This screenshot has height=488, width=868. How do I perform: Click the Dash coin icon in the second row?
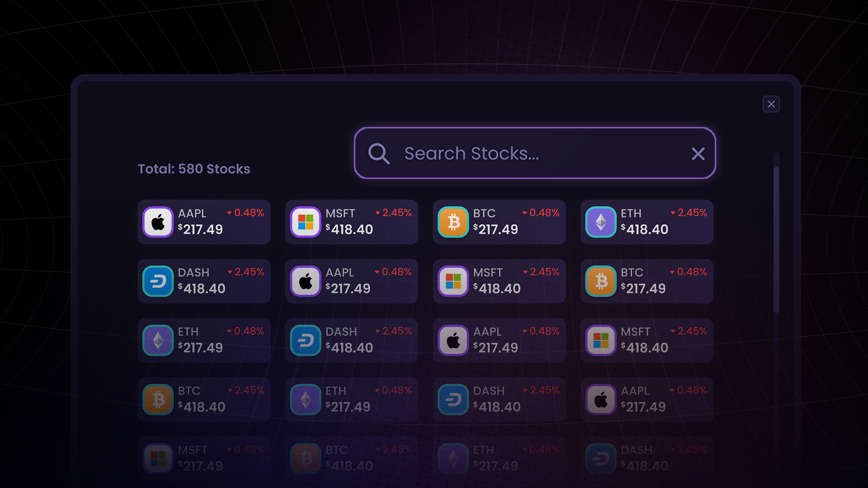tap(158, 282)
